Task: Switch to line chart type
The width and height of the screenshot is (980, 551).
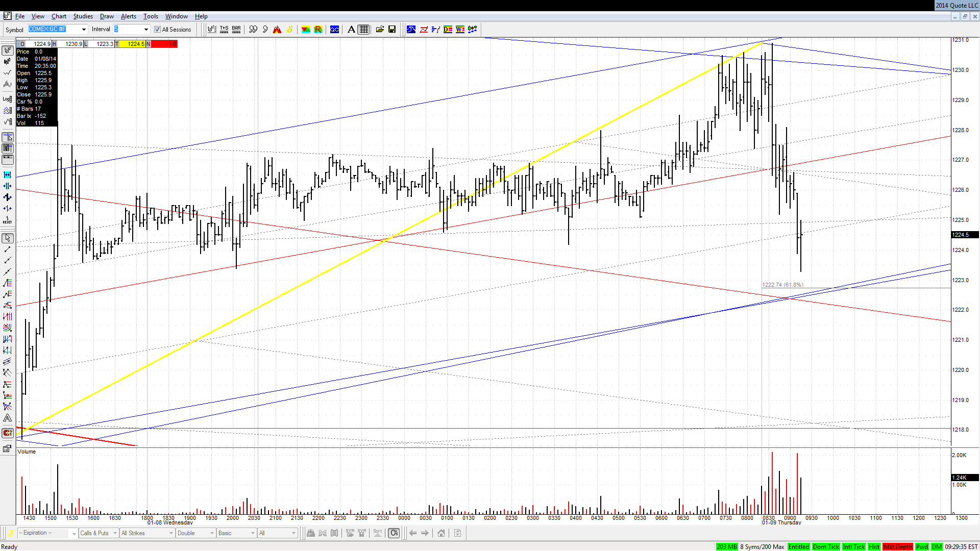Action: click(x=7, y=72)
